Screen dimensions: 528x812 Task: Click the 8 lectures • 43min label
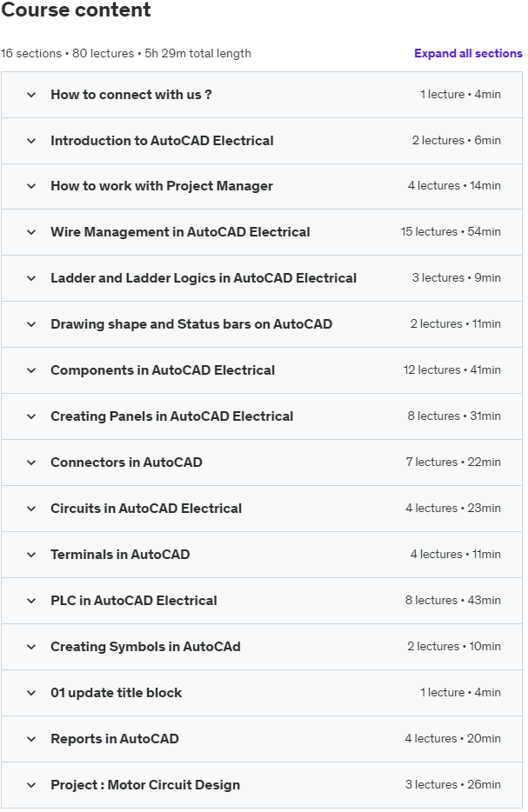453,601
